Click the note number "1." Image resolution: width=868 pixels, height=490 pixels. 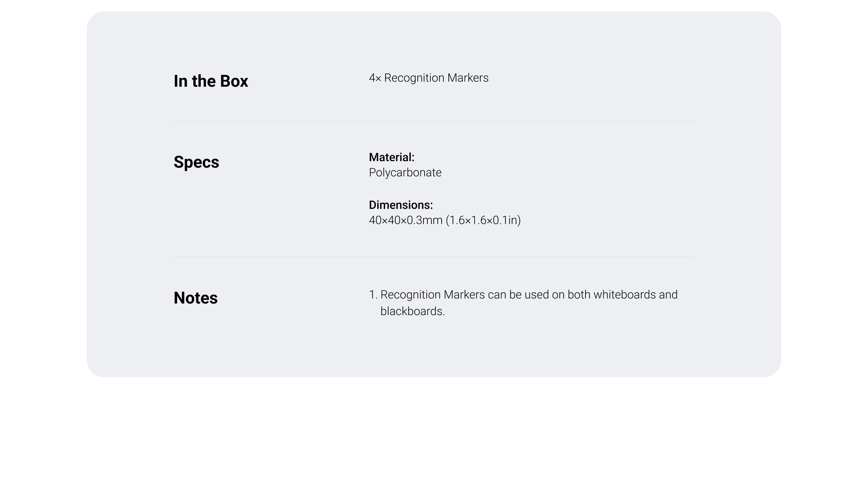pos(373,295)
